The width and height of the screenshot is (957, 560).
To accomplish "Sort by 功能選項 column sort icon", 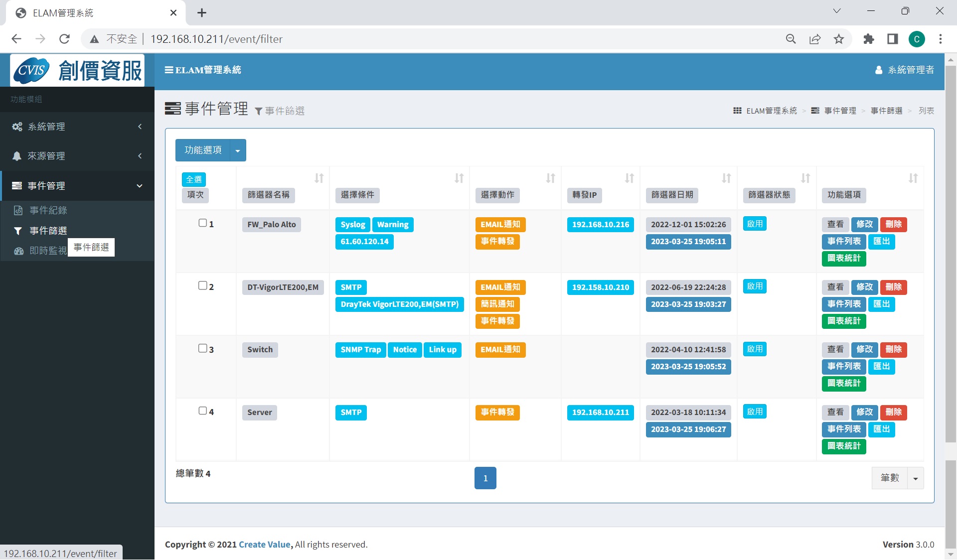I will pyautogui.click(x=913, y=178).
